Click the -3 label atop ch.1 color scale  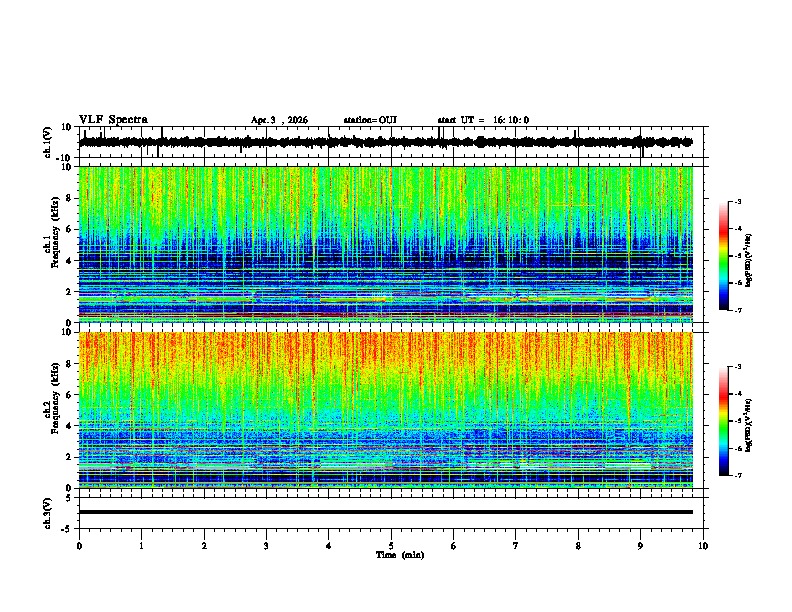point(737,202)
